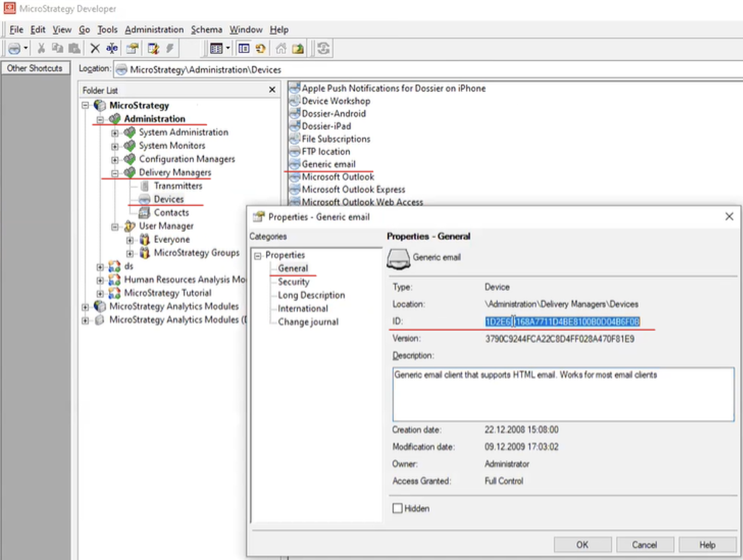
Task: Click the Delete (X) toolbar icon
Action: [x=94, y=48]
